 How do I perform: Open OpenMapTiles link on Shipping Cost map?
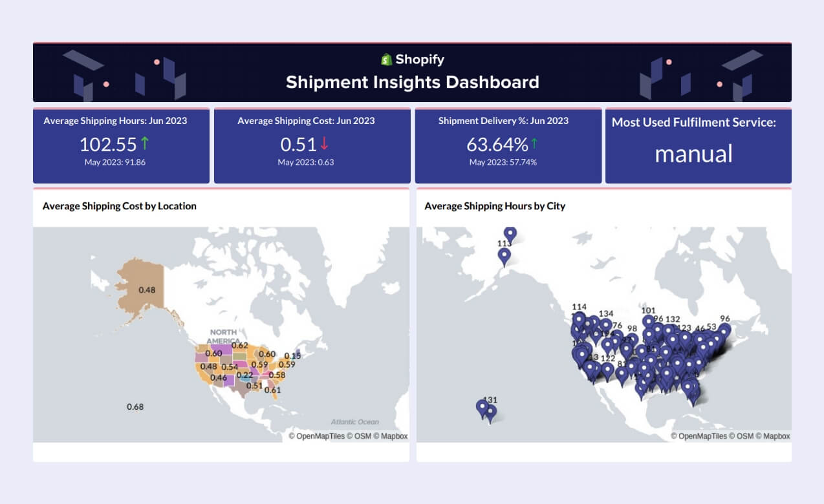click(317, 436)
